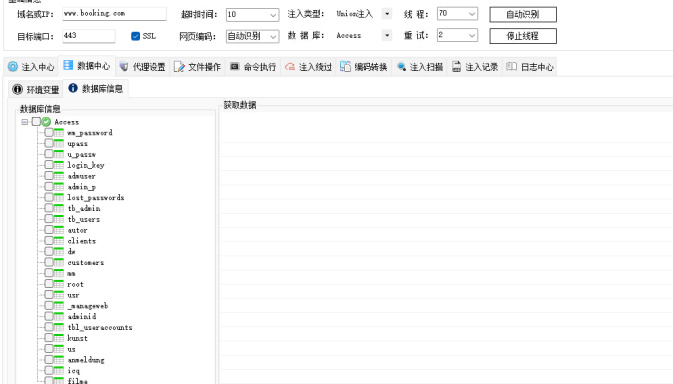Switch to the 代理设置 tab

click(142, 67)
